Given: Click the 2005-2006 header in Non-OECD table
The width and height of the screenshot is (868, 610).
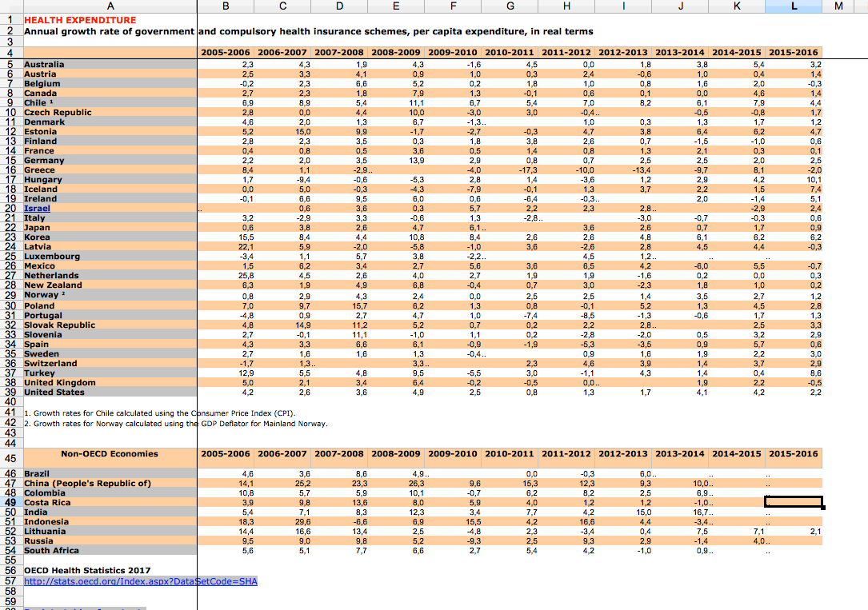Looking at the screenshot, I should 226,454.
